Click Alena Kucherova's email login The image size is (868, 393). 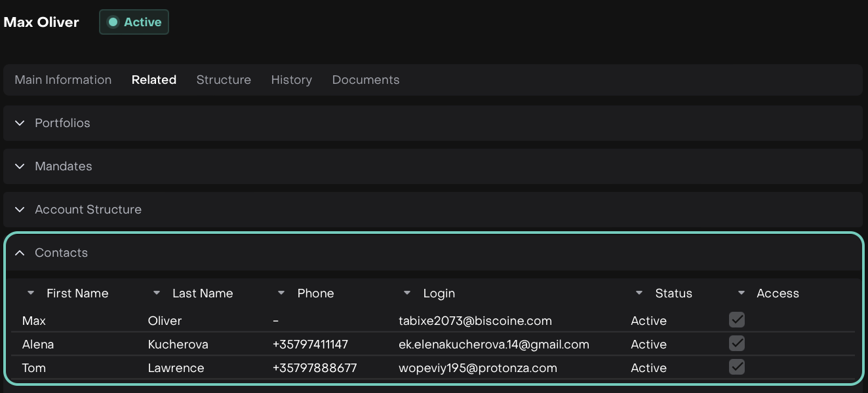point(494,345)
